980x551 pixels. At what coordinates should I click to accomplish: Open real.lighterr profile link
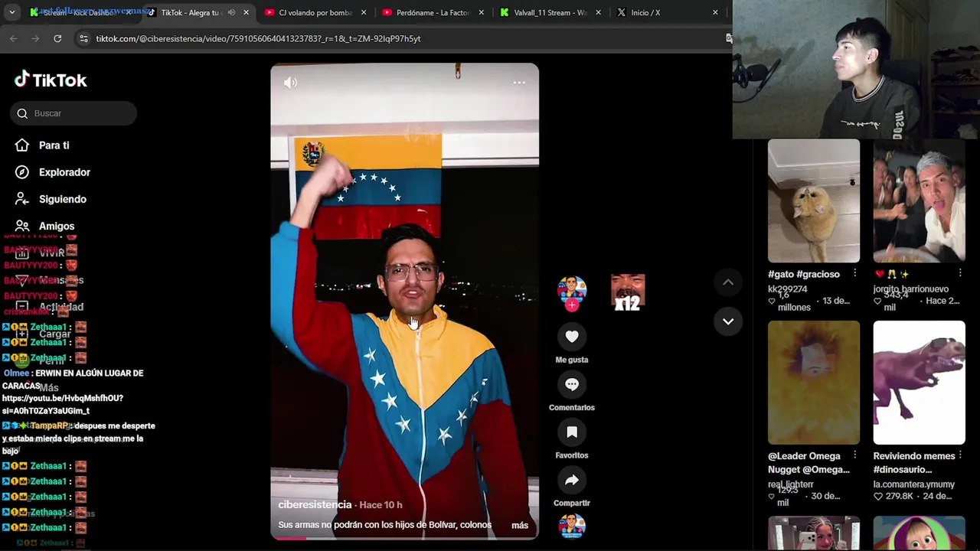click(791, 484)
